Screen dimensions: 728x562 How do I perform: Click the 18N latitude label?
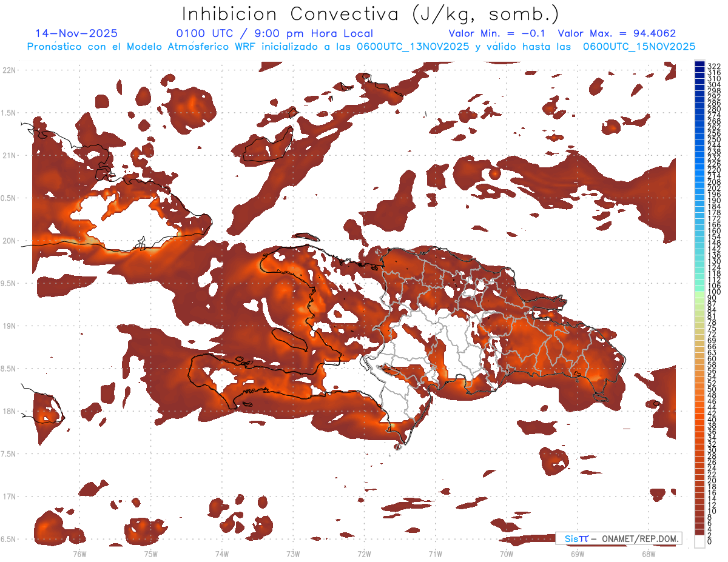pyautogui.click(x=10, y=411)
